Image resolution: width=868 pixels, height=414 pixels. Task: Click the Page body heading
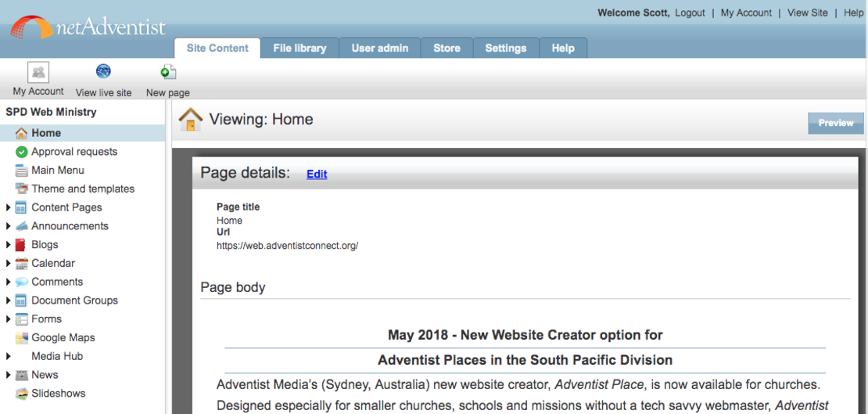232,288
